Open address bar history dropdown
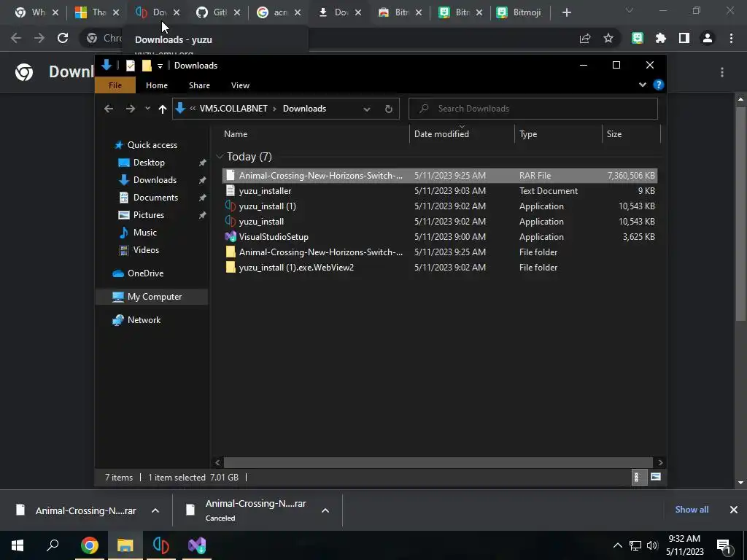The width and height of the screenshot is (747, 560). click(x=367, y=109)
